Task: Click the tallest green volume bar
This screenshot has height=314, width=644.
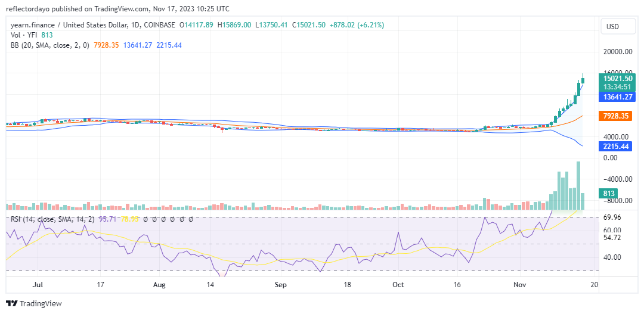Action: point(578,185)
